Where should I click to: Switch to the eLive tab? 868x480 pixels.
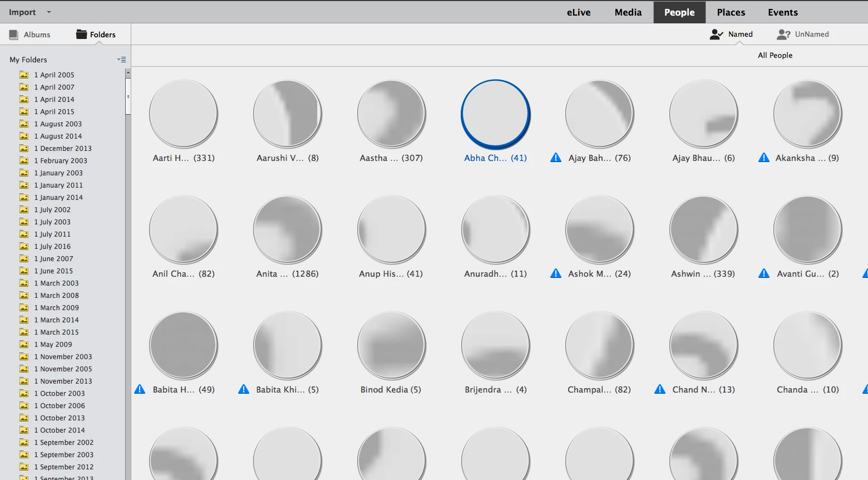coord(579,12)
